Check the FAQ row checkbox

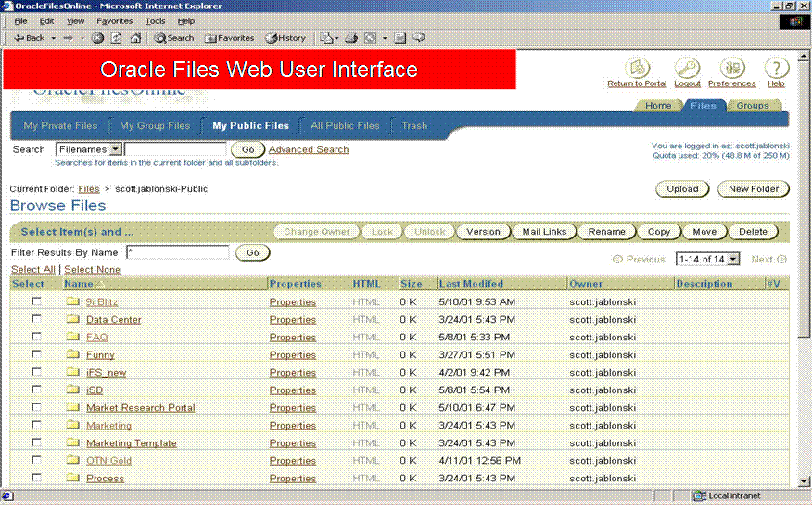(x=36, y=337)
